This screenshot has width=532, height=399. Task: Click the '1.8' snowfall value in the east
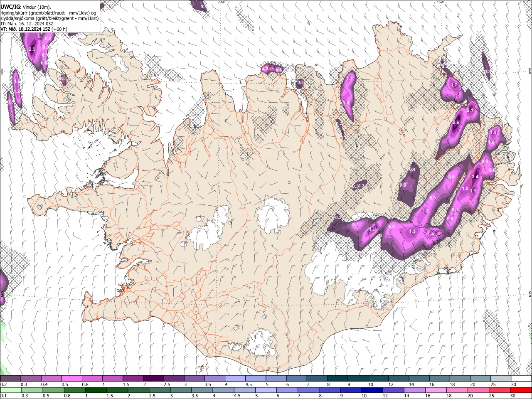[493, 133]
